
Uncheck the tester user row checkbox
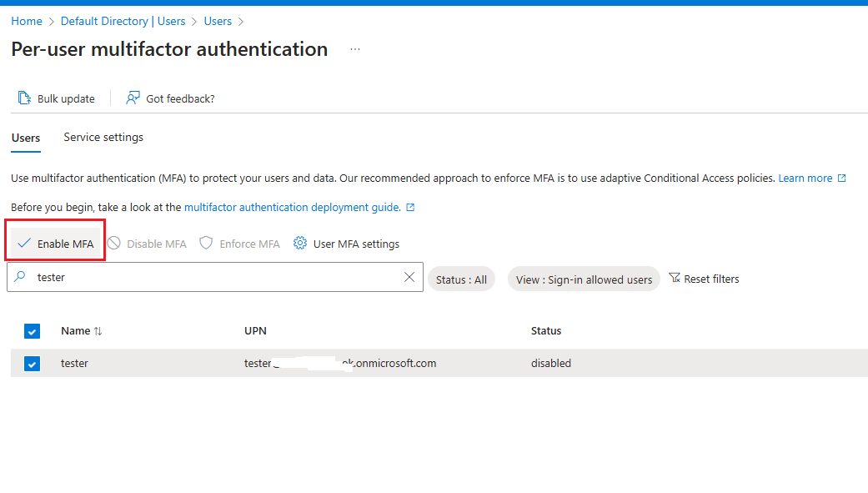click(x=32, y=363)
